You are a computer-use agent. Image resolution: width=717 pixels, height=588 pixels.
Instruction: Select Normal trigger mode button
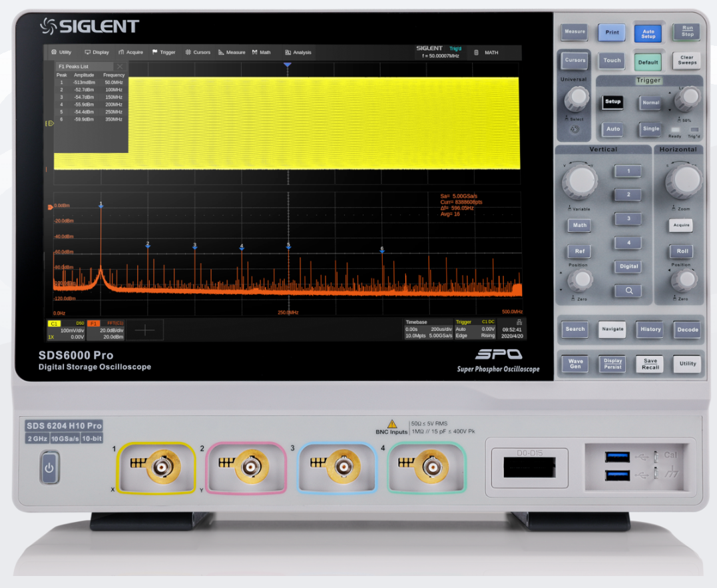(x=650, y=103)
